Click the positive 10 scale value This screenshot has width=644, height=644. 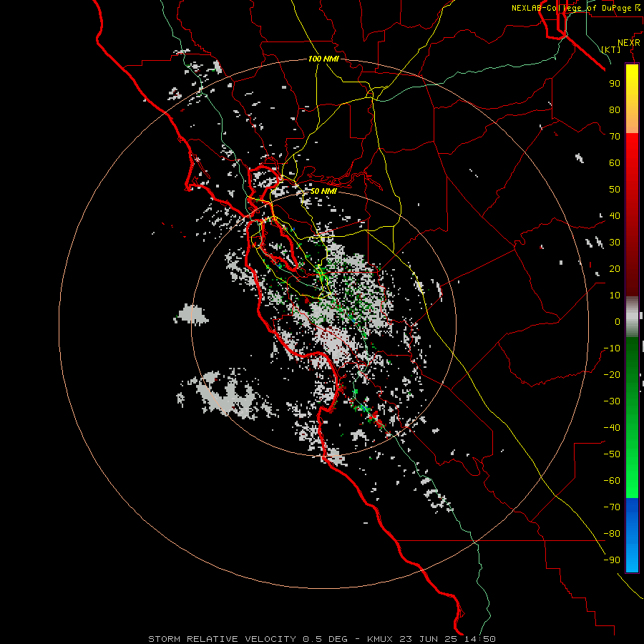coord(615,296)
